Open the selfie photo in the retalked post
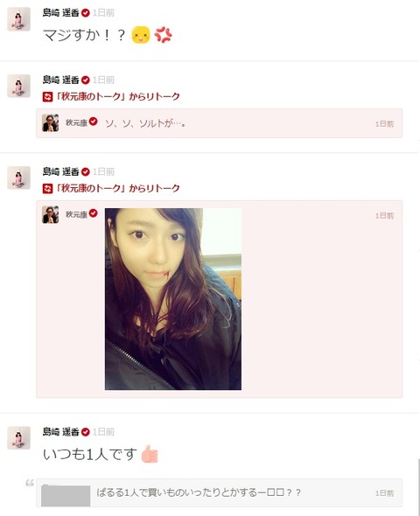Screen dimensions: 420x516 (173, 299)
